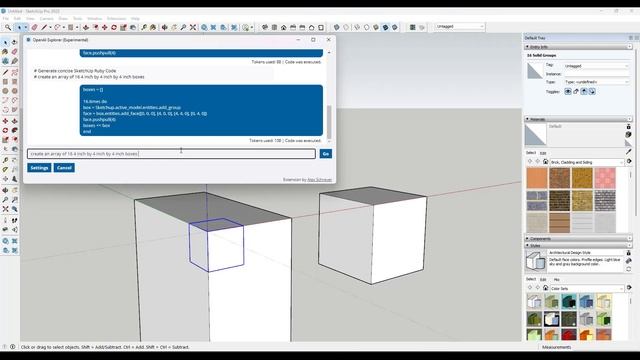Select the Eraser tool in top toolbar

tap(35, 27)
